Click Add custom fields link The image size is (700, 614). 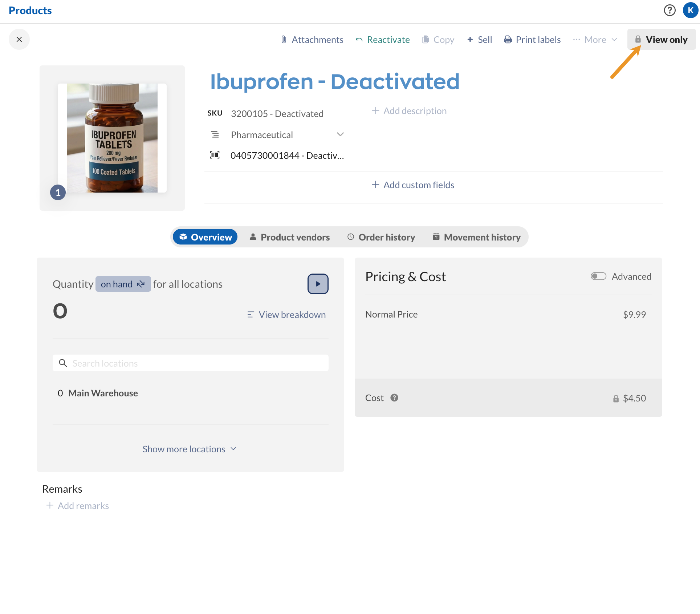click(x=413, y=185)
